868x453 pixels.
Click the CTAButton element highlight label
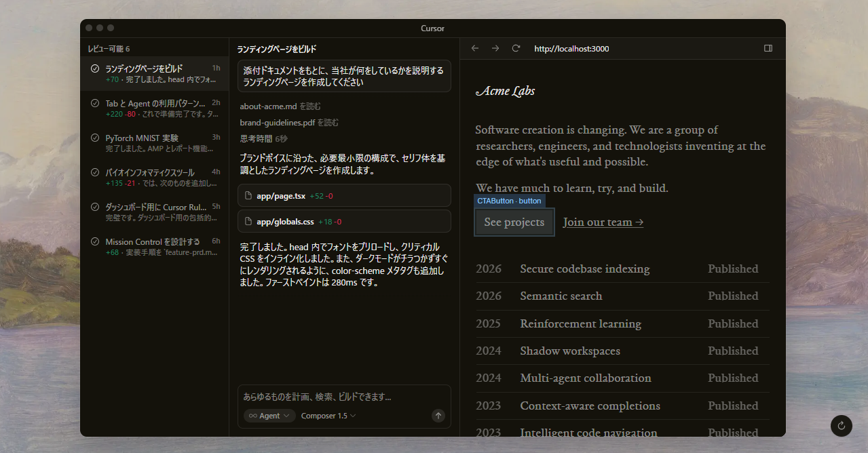[x=509, y=200]
